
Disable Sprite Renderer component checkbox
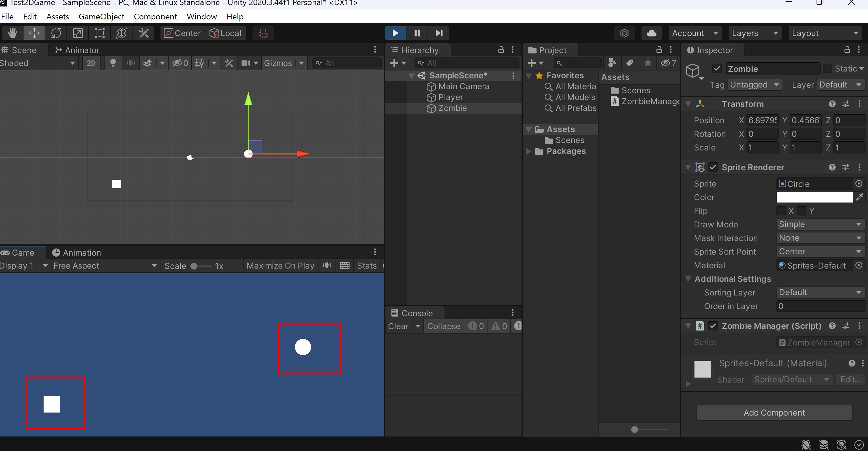(x=713, y=167)
